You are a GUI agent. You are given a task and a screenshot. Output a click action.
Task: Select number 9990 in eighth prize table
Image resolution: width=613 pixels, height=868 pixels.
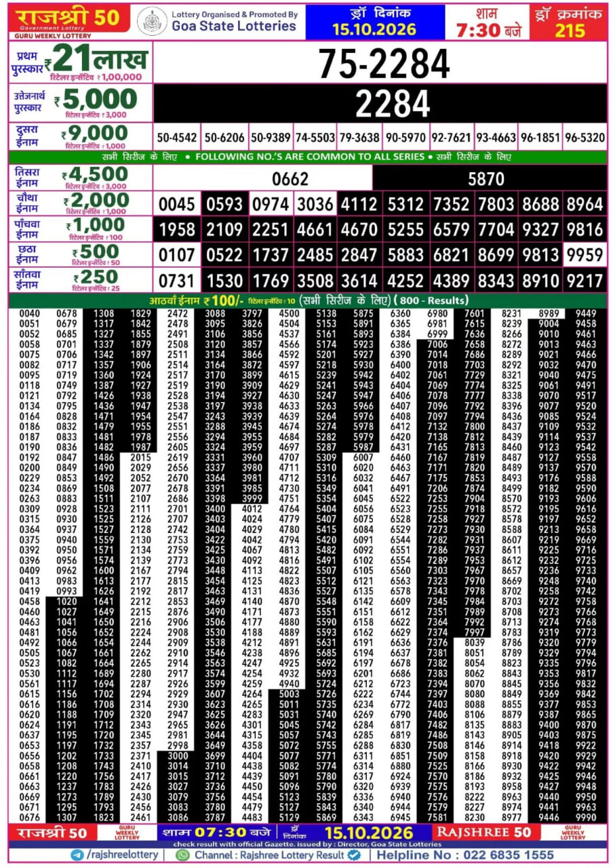tap(586, 816)
